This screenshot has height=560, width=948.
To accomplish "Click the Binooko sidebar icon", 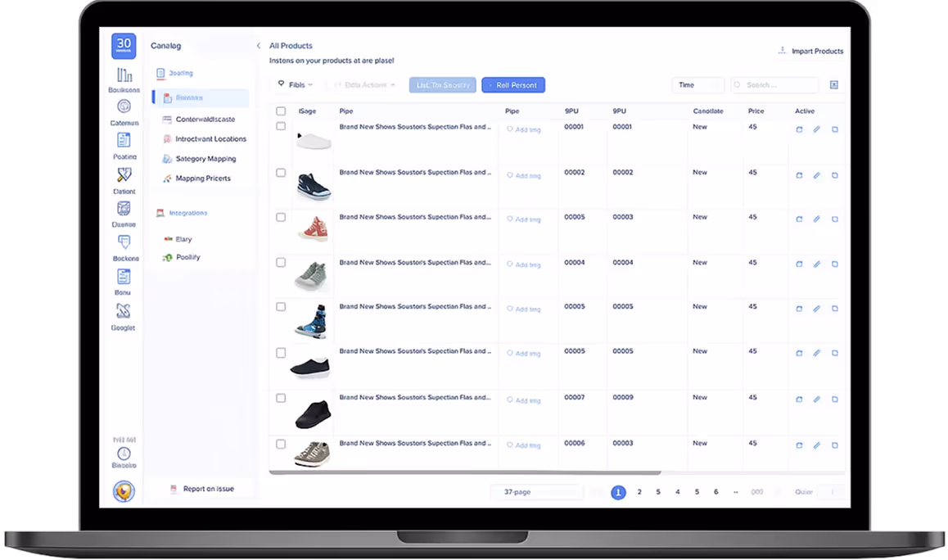I will pyautogui.click(x=124, y=454).
